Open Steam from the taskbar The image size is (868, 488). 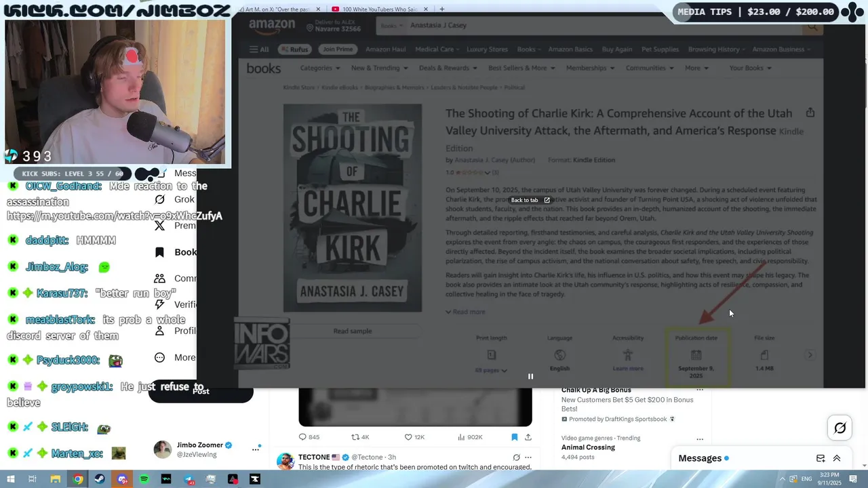(x=100, y=479)
